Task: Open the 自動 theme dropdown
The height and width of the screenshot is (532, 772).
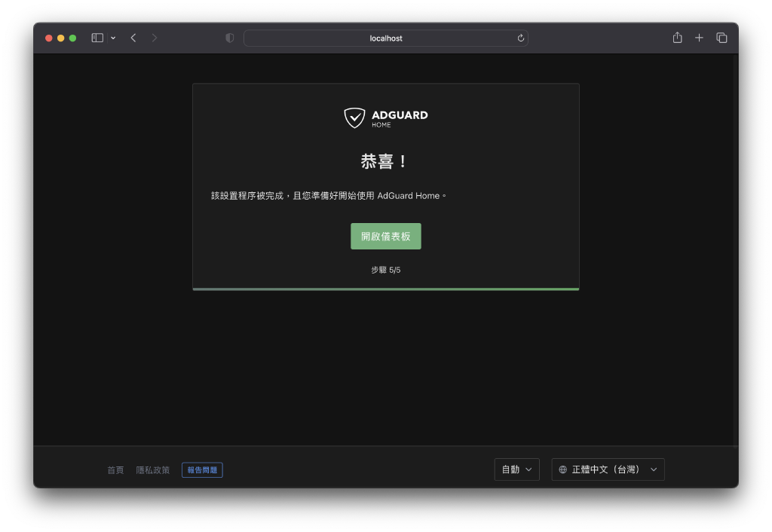Action: click(516, 469)
